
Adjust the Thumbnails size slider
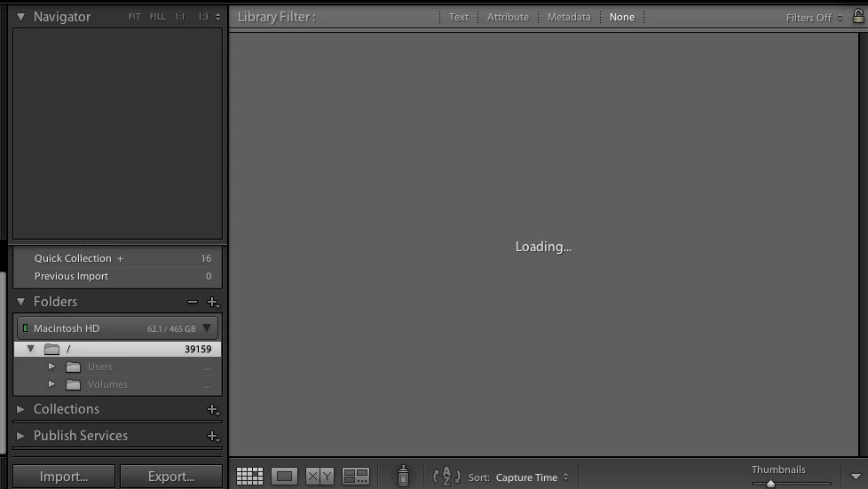pyautogui.click(x=770, y=484)
